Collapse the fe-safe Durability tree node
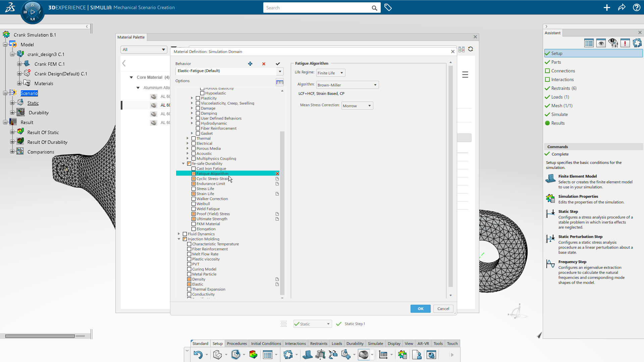 [x=183, y=164]
